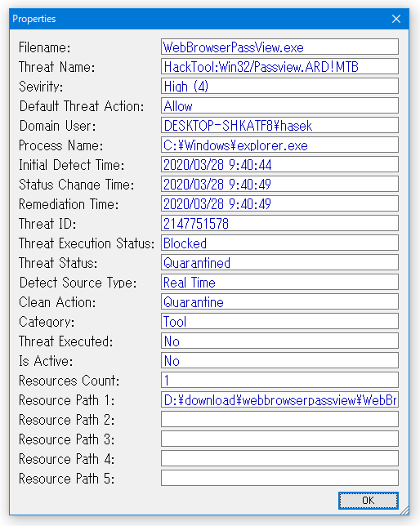Close the Properties dialog

click(396, 19)
